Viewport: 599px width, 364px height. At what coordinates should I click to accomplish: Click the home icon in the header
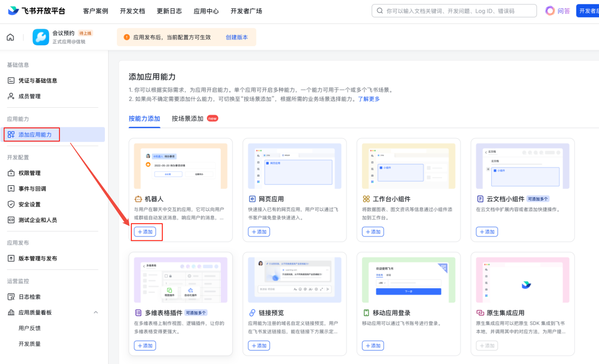click(10, 37)
